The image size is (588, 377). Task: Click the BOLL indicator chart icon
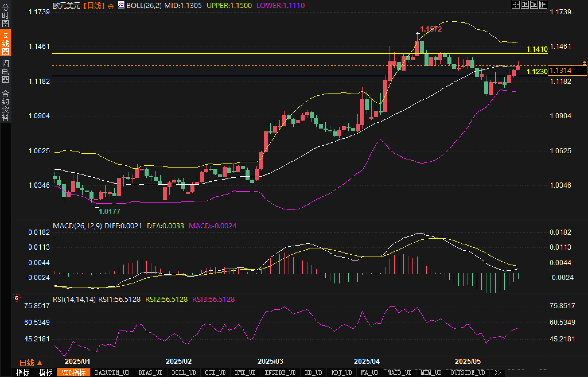point(121,5)
